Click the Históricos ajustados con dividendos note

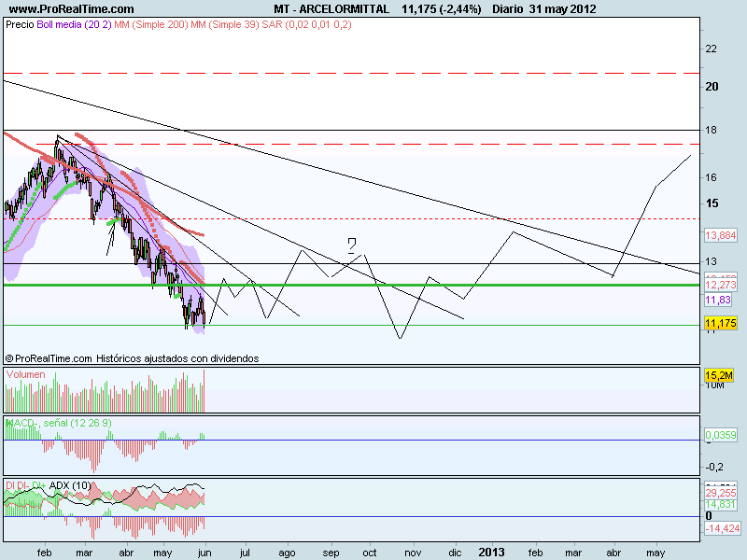(x=177, y=358)
